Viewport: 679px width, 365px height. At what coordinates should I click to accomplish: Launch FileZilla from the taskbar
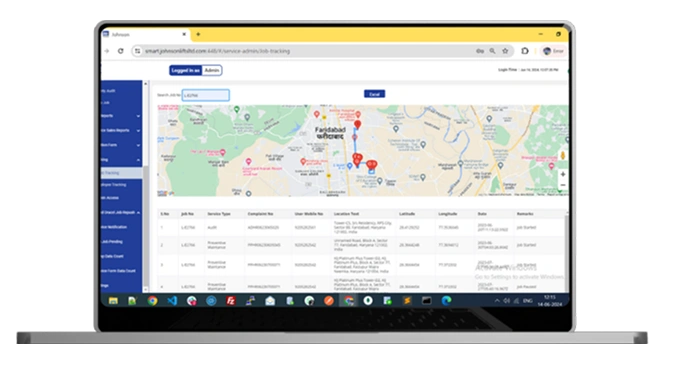pyautogui.click(x=231, y=300)
